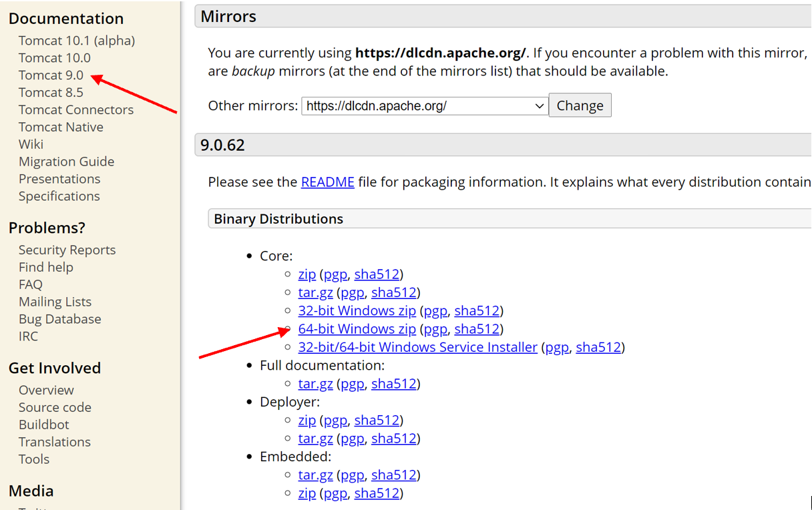
Task: Download Full documentation tar.gz
Action: [316, 384]
